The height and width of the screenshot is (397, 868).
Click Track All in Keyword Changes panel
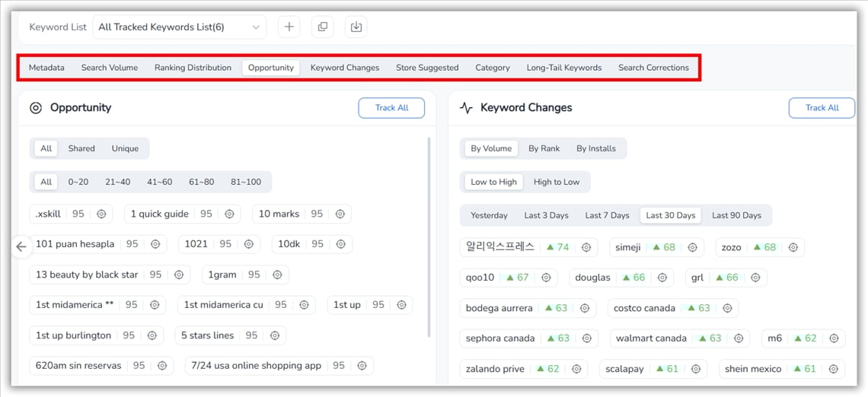coord(822,108)
